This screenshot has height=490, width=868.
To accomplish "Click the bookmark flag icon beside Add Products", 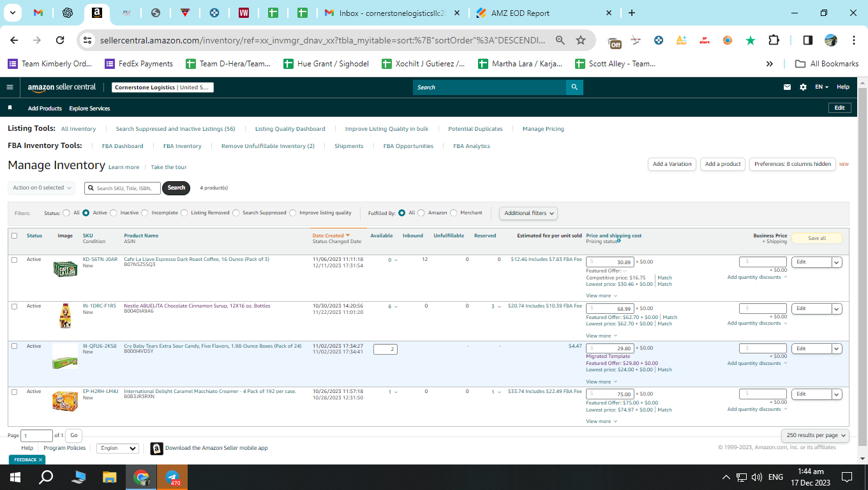I will [x=10, y=108].
